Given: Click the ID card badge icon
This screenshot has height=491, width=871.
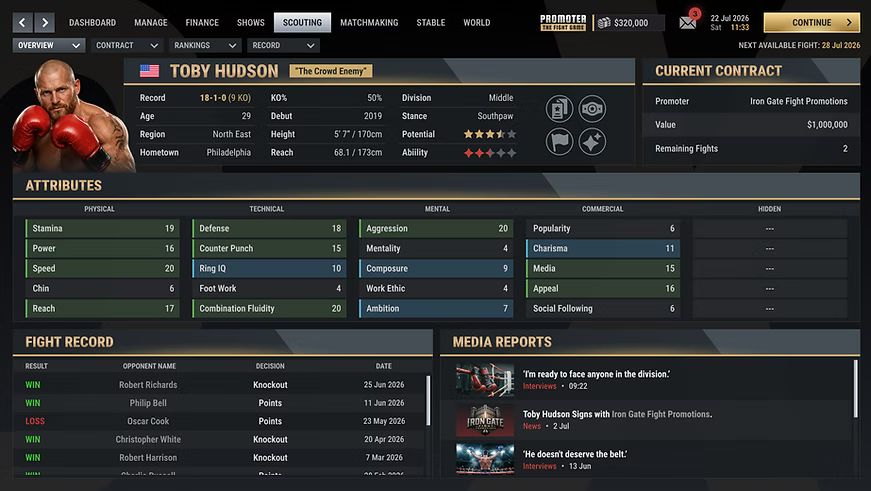Looking at the screenshot, I should pos(559,108).
